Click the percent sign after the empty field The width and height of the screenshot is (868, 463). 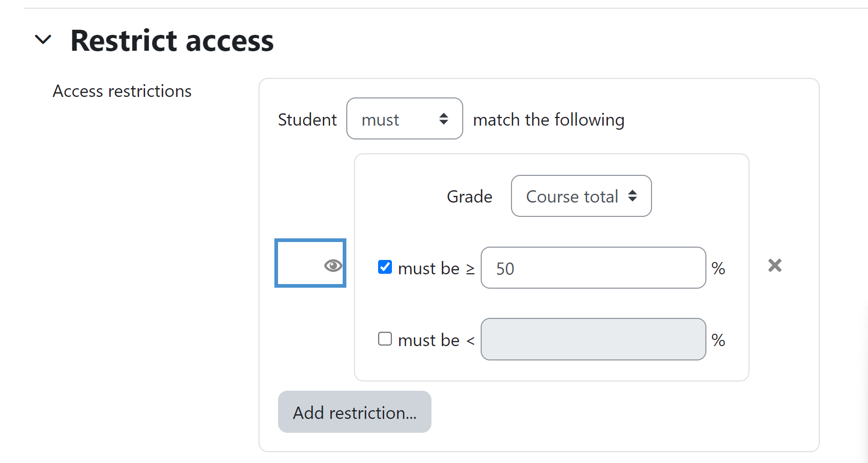[x=718, y=340]
